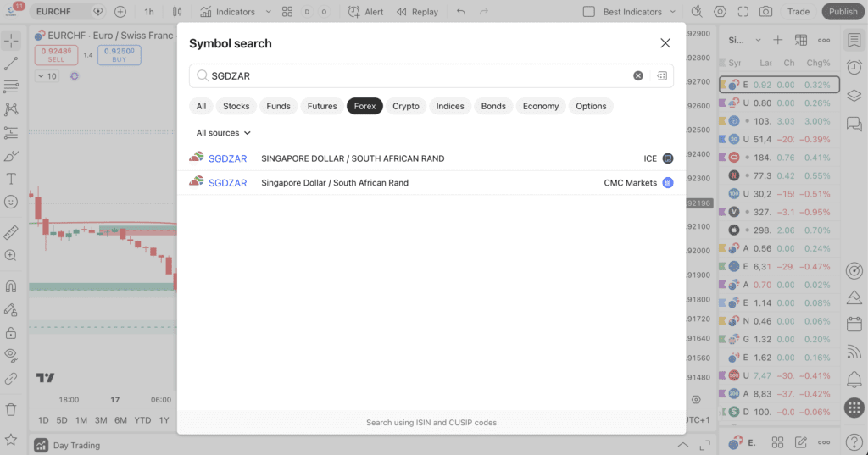Viewport: 868px width, 455px height.
Task: Expand the All sources dropdown
Action: [224, 133]
